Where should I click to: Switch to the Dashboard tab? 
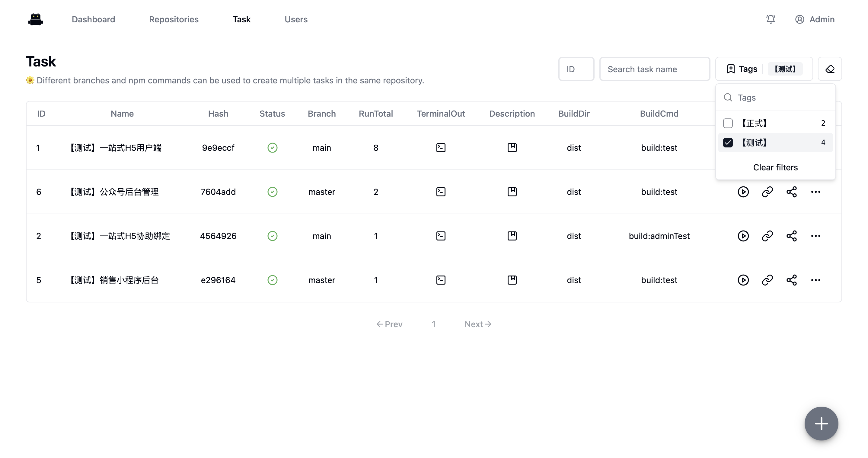(x=93, y=19)
